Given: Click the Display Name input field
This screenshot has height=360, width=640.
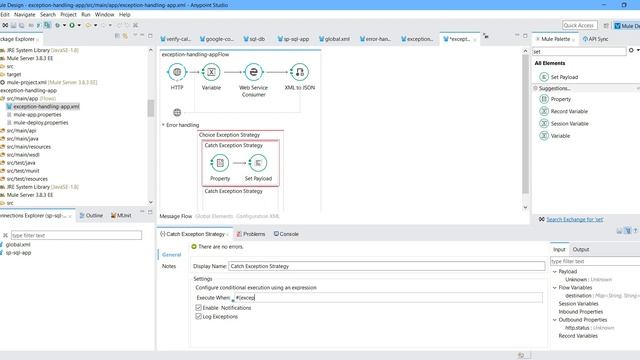Looking at the screenshot, I should (387, 266).
